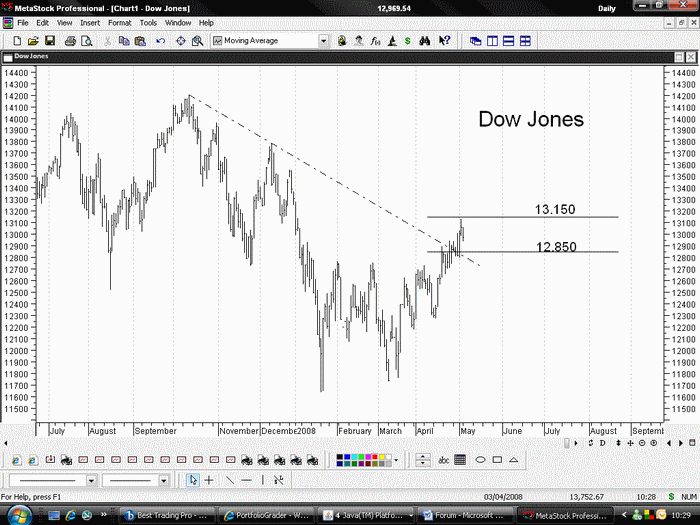
Task: Click the Cut scissors icon
Action: tap(108, 41)
